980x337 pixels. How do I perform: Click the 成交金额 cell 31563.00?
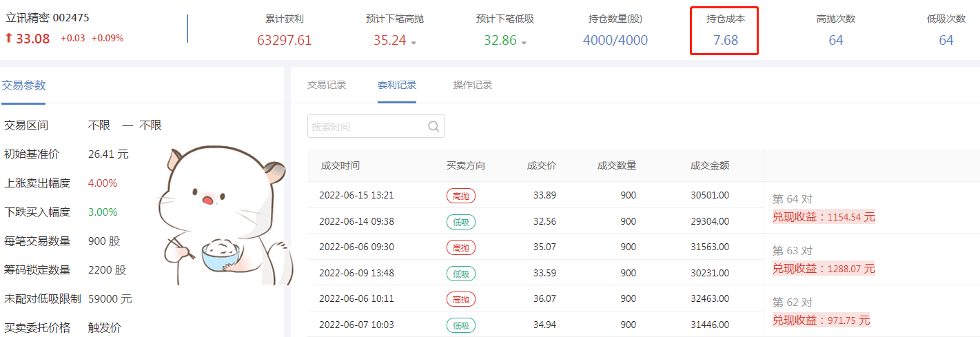pyautogui.click(x=710, y=247)
